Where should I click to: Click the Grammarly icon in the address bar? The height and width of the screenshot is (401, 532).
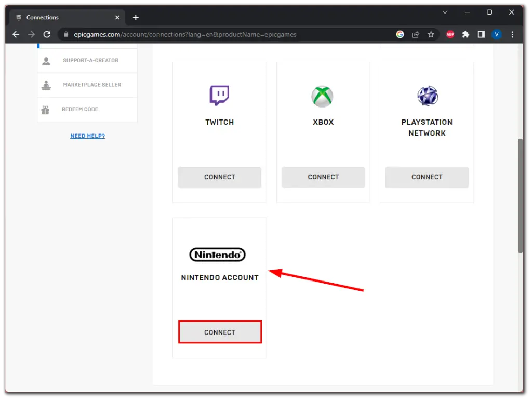click(400, 34)
